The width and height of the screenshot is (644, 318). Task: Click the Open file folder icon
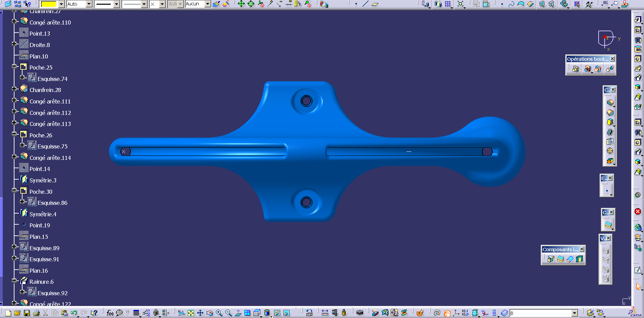pos(17,313)
